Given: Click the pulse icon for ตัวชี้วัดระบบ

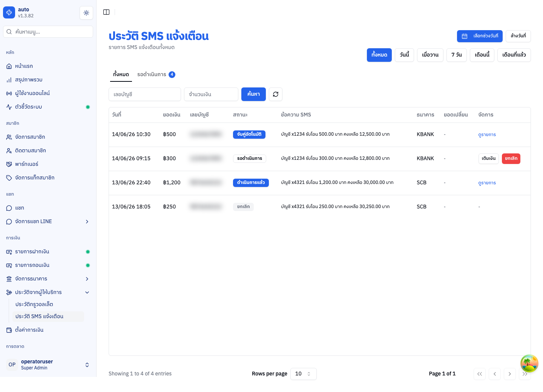Looking at the screenshot, I should click(9, 107).
